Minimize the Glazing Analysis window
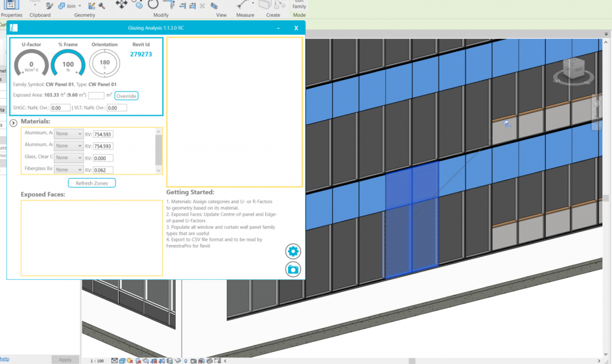The height and width of the screenshot is (364, 612). 279,28
